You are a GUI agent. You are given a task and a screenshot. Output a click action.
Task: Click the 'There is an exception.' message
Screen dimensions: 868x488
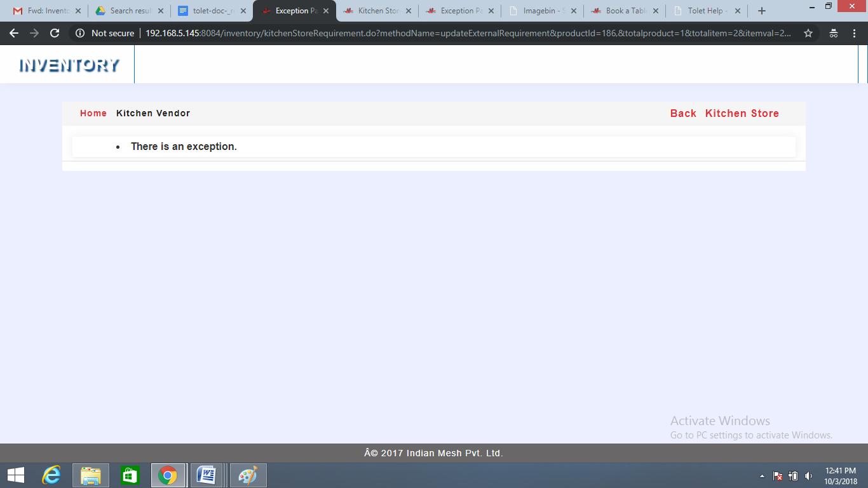[184, 146]
